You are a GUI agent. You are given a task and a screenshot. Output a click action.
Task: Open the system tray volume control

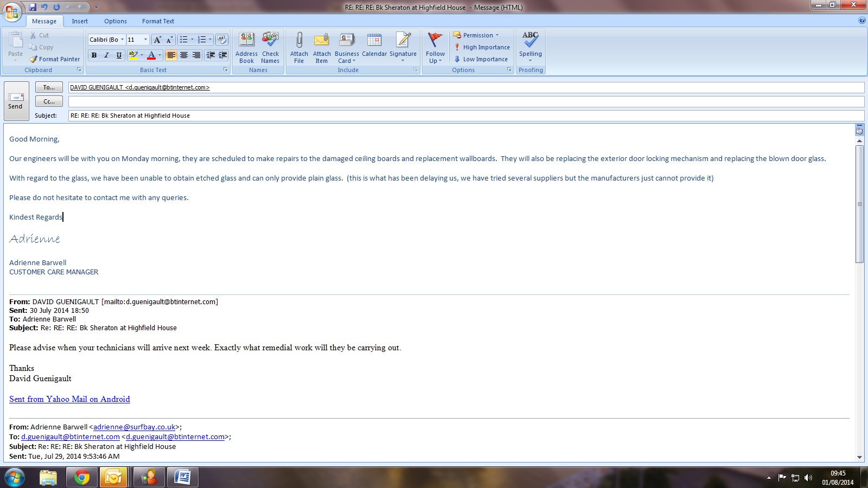coord(808,478)
